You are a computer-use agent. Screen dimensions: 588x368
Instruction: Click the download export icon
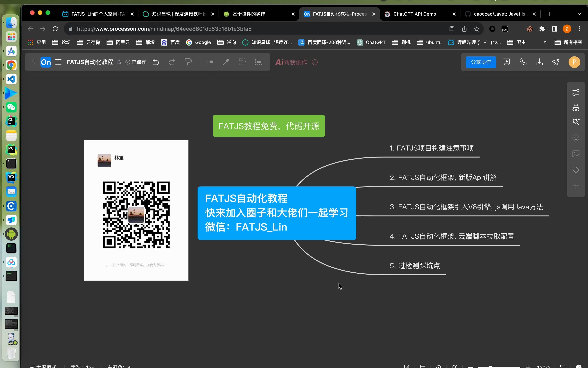click(x=539, y=62)
